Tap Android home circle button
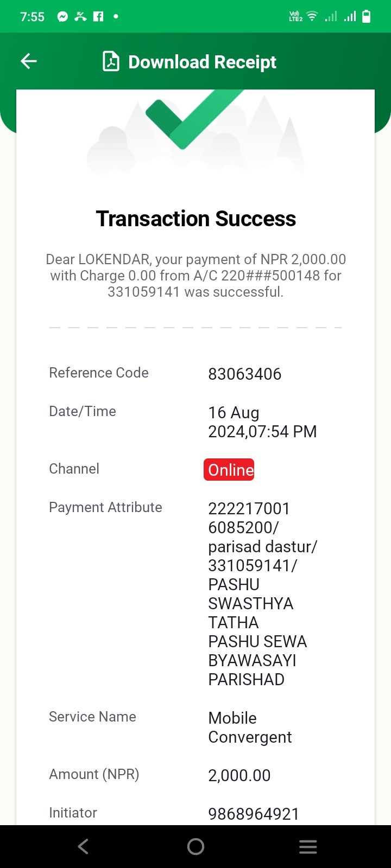391x868 pixels. tap(195, 846)
